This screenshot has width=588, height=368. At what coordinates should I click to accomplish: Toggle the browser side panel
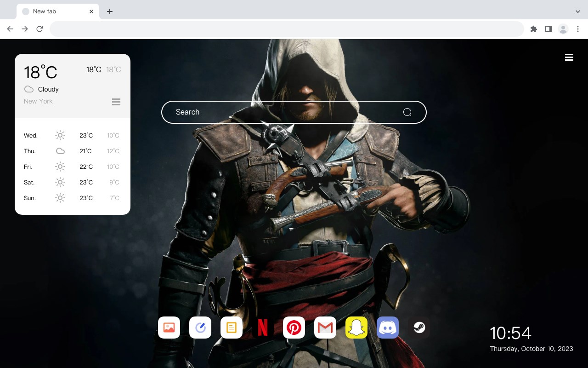tap(548, 29)
